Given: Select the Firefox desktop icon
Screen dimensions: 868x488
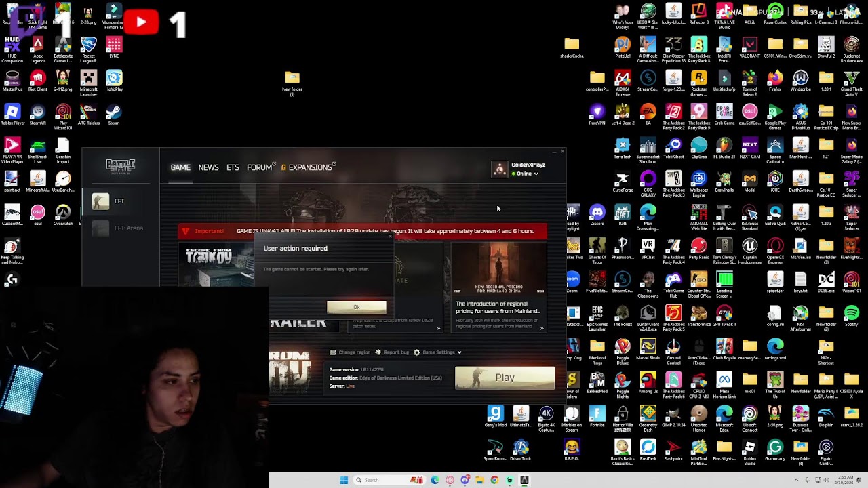Looking at the screenshot, I should pyautogui.click(x=775, y=81).
